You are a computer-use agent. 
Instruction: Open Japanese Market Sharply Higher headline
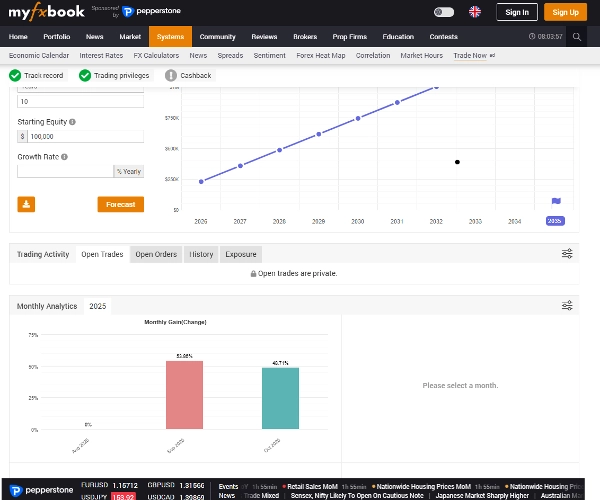[x=482, y=496]
